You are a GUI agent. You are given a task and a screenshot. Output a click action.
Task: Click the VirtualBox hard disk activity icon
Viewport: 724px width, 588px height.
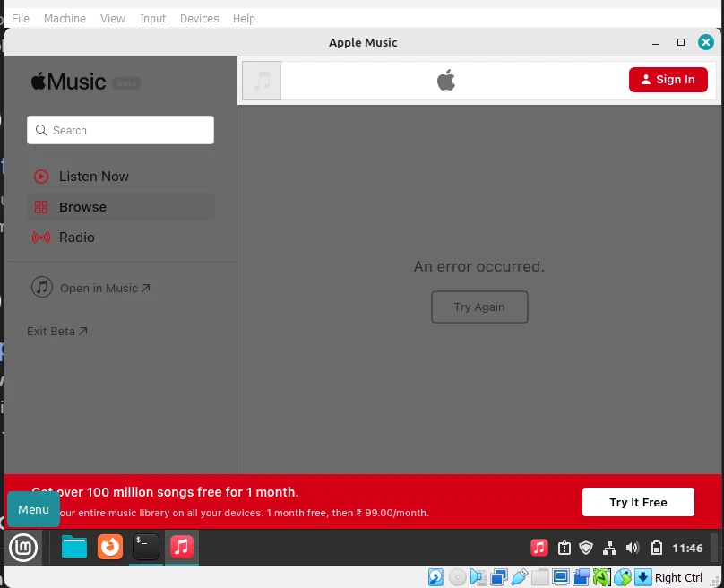(435, 577)
